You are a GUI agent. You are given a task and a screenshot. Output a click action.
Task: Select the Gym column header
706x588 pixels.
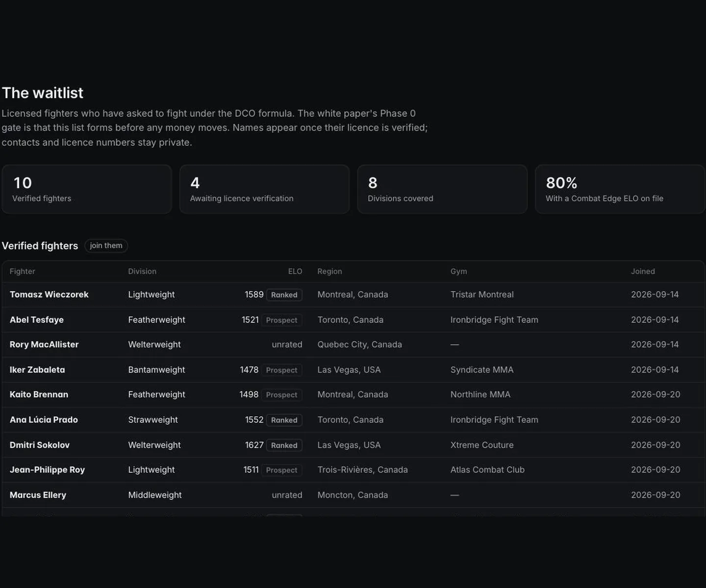[x=459, y=271]
